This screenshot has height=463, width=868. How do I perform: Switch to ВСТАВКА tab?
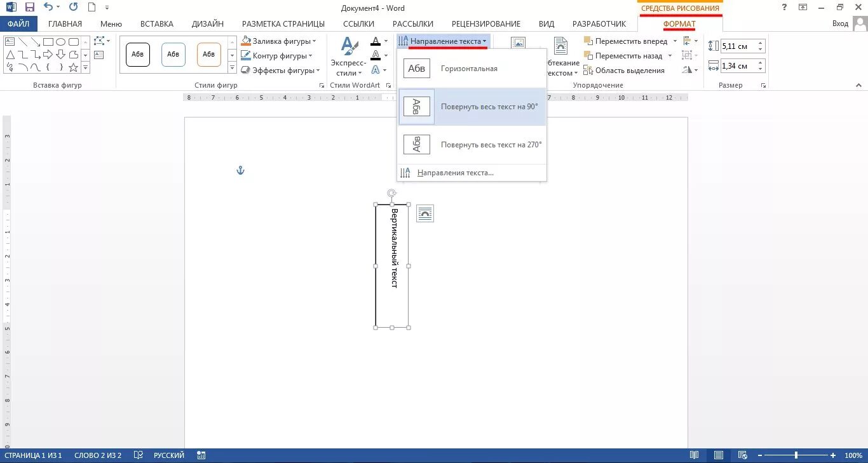click(156, 24)
